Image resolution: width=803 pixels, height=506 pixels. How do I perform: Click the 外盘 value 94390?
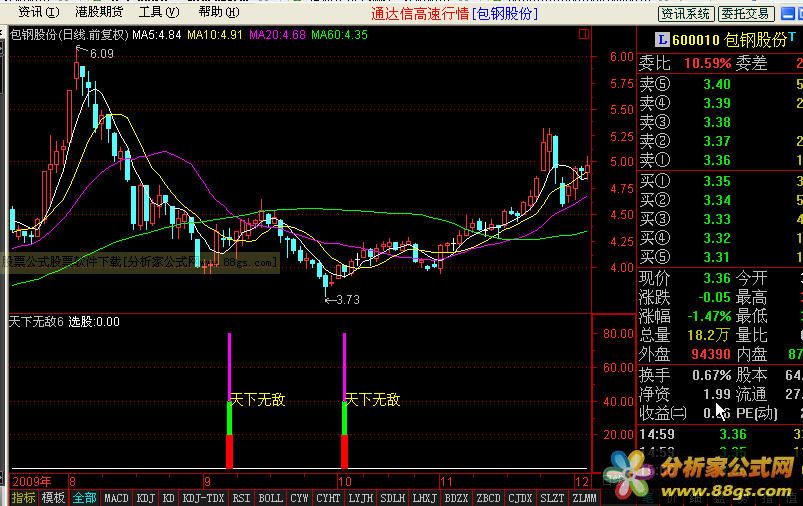711,354
